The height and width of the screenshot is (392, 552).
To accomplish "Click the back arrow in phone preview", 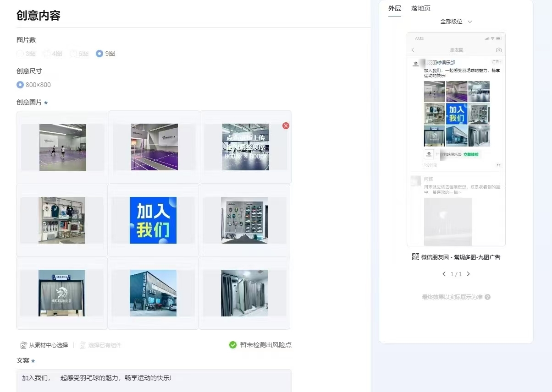I will (413, 50).
